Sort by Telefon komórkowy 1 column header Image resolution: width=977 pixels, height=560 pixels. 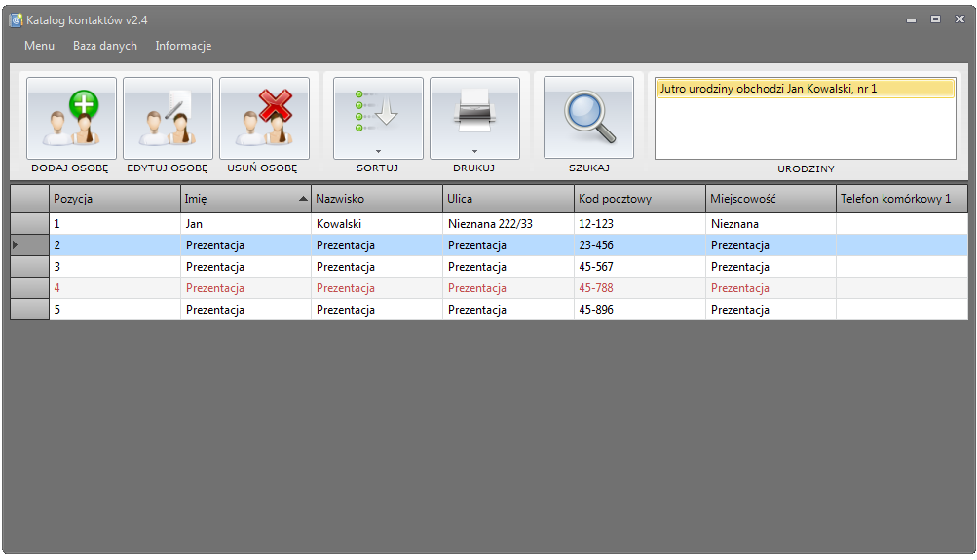[x=902, y=199]
